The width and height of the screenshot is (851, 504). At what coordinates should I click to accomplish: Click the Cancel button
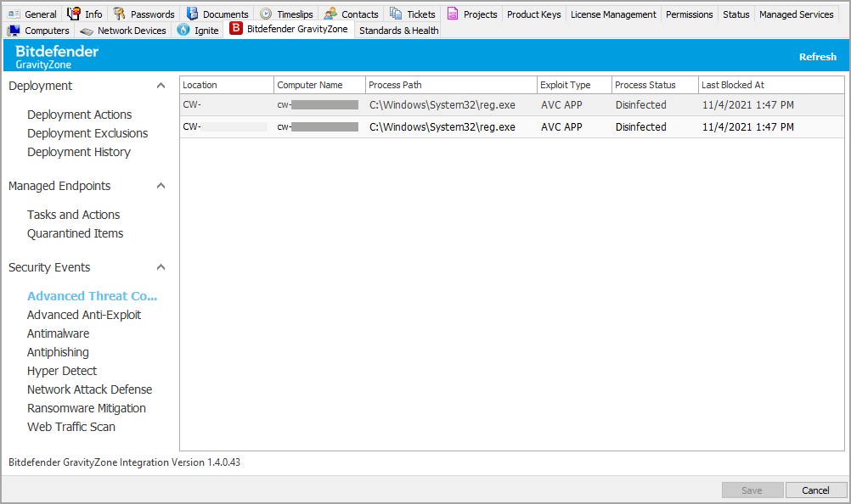click(x=815, y=490)
